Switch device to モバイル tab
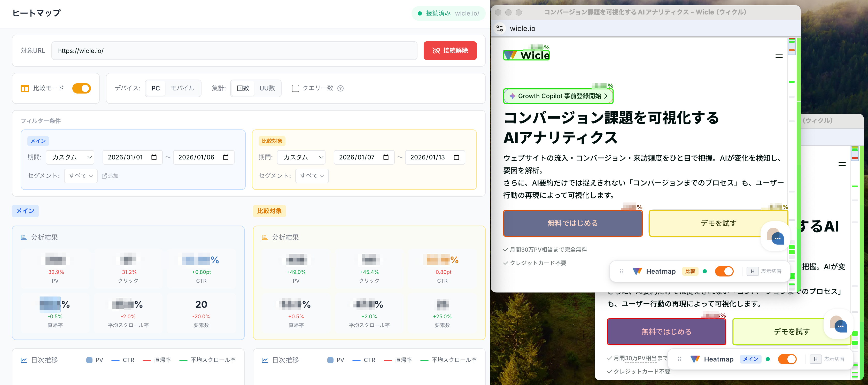This screenshot has width=868, height=385. coord(182,88)
